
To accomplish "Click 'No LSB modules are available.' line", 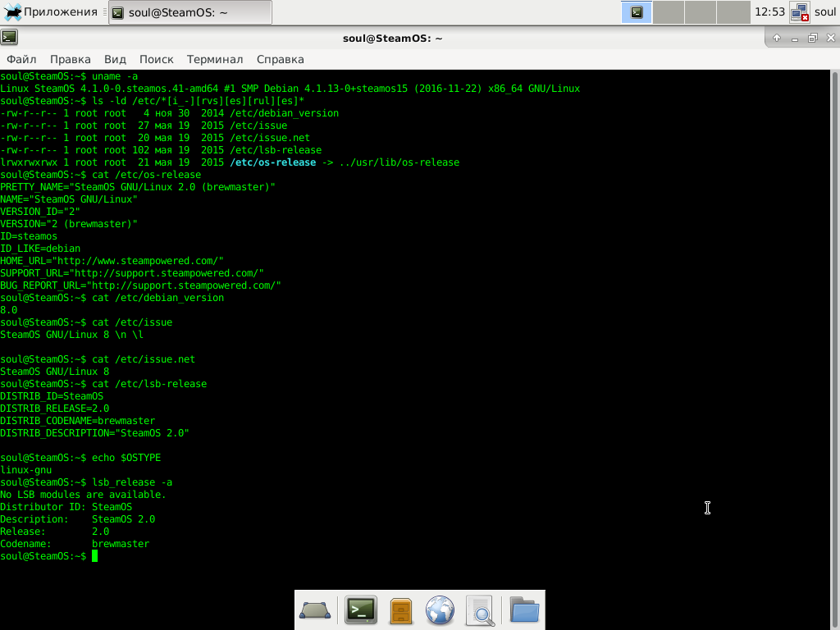I will (83, 495).
